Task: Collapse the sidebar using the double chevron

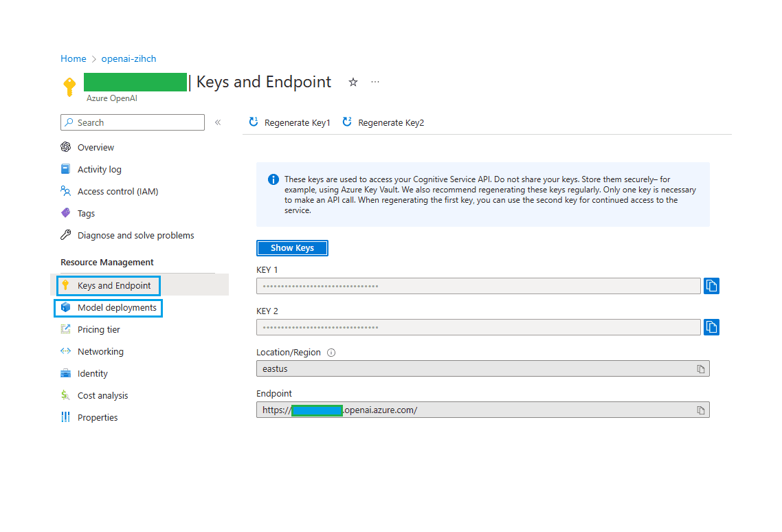Action: click(x=218, y=122)
